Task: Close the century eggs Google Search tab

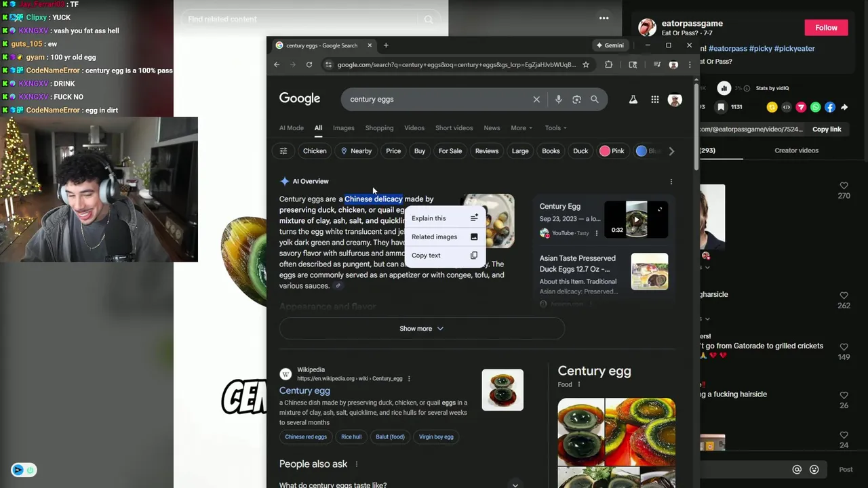Action: point(370,45)
